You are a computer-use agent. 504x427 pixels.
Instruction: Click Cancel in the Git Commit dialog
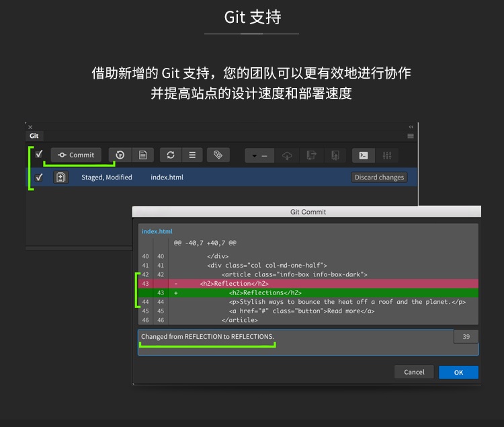pos(414,372)
